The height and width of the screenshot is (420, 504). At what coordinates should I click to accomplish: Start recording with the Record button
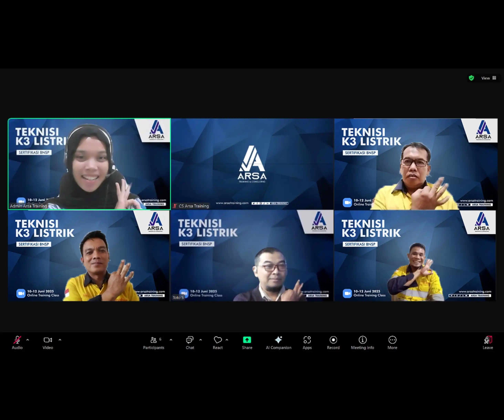coord(333,343)
